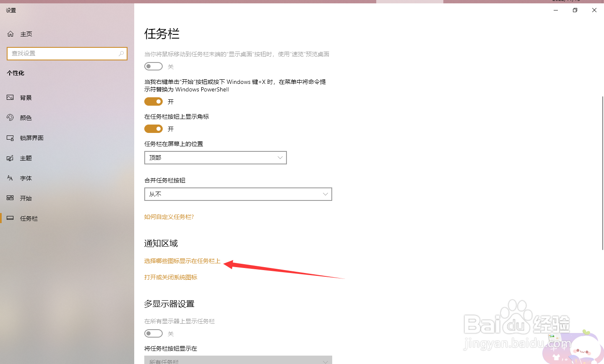Enable the 速览 peek desktop preview toggle
604x364 pixels.
tap(153, 66)
